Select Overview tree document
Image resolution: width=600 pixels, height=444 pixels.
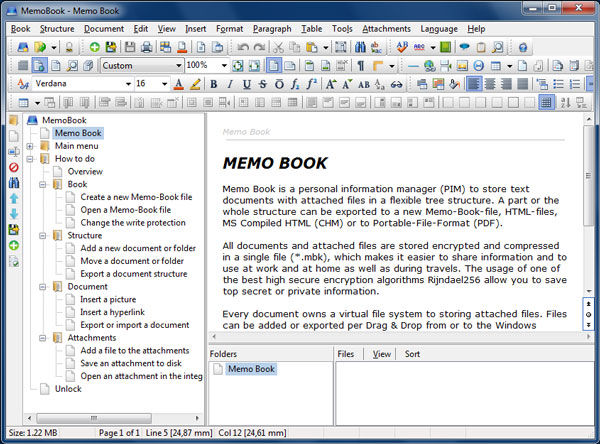[x=85, y=171]
